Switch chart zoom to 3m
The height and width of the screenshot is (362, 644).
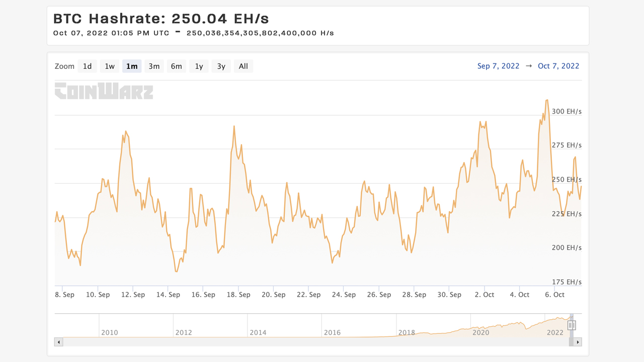tap(154, 66)
